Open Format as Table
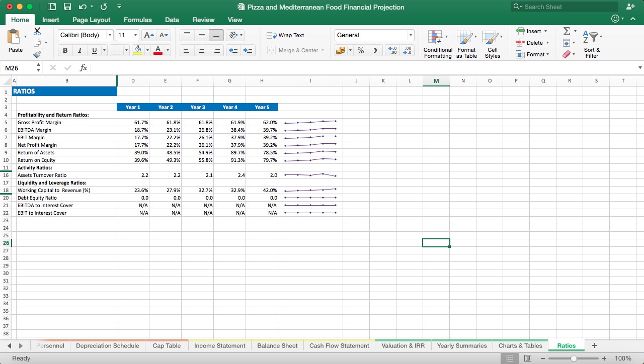 466,44
